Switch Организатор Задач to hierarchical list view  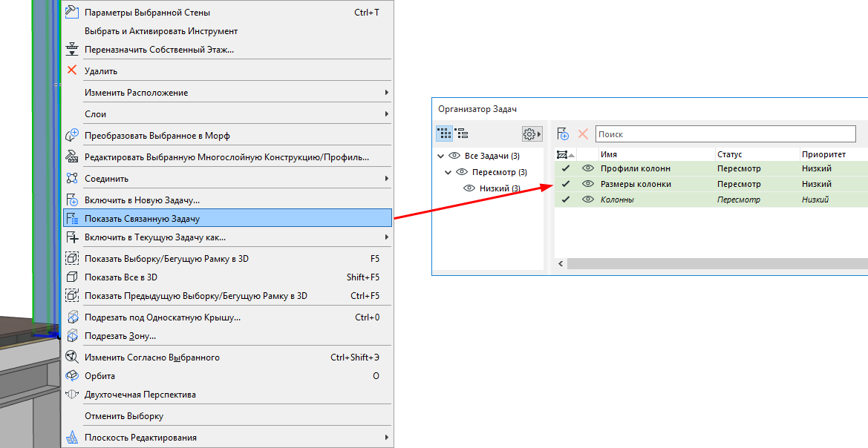(462, 134)
